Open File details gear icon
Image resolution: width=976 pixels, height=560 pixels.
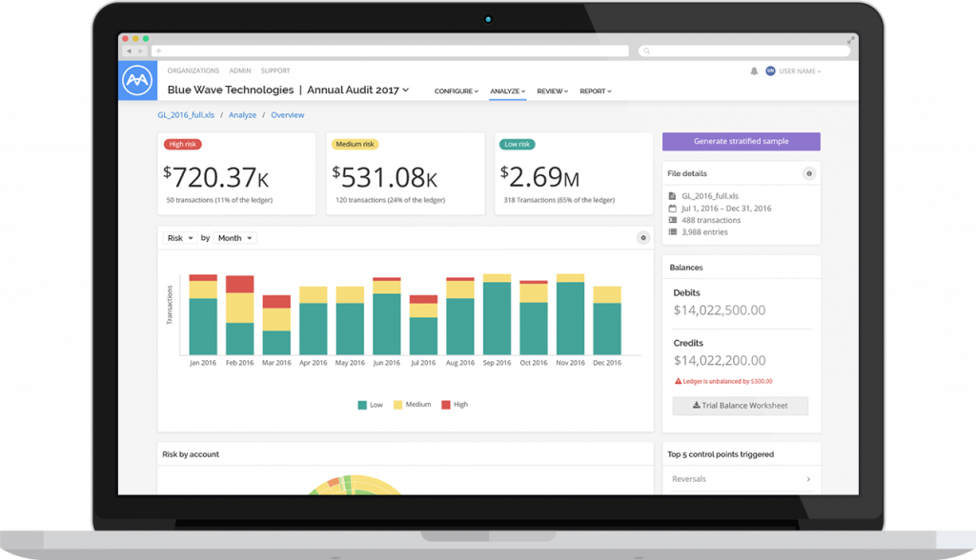click(808, 173)
